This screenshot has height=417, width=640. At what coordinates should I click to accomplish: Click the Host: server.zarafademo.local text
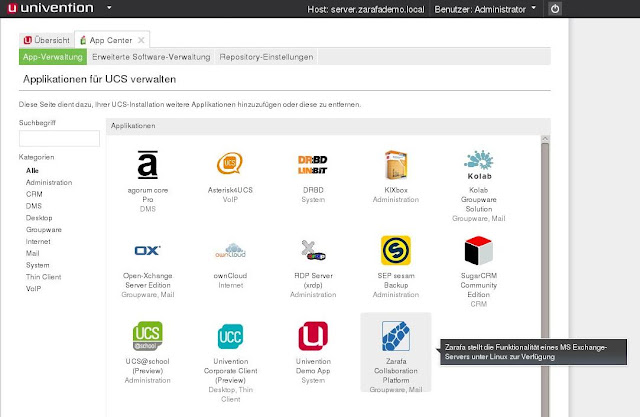(x=366, y=9)
